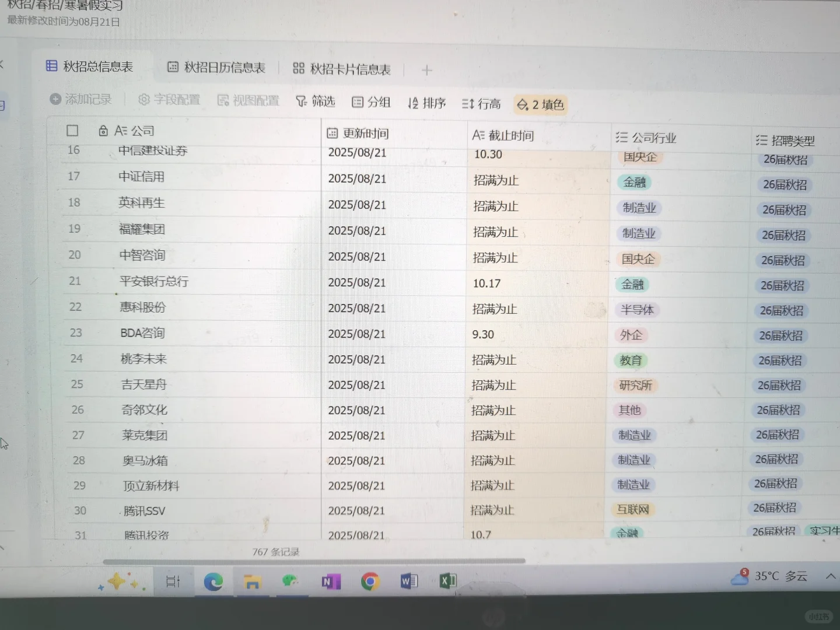Click the Copilot sparkle icon on taskbar
840x630 pixels.
pos(120,582)
